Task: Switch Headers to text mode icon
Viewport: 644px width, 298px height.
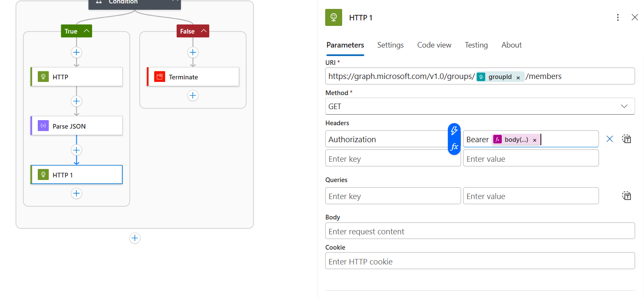Action: point(627,139)
